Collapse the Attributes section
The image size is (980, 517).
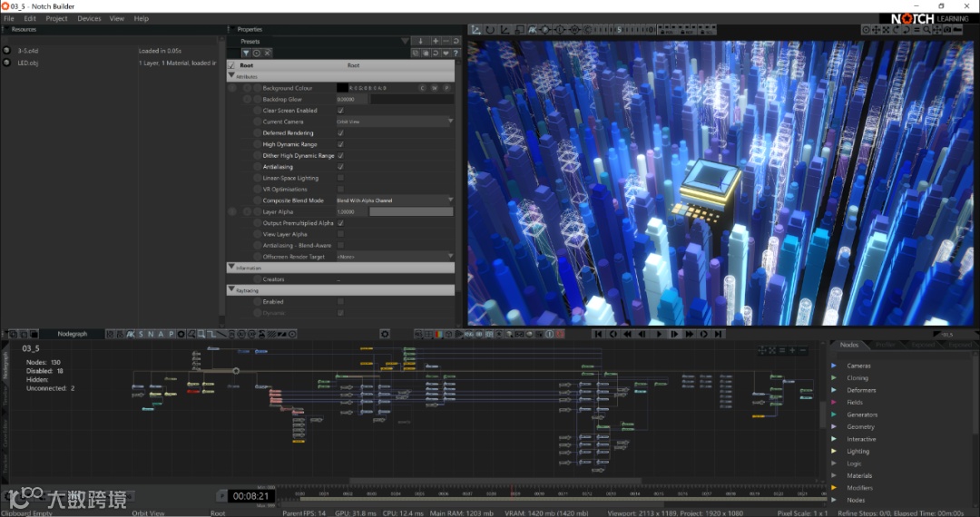click(x=232, y=76)
